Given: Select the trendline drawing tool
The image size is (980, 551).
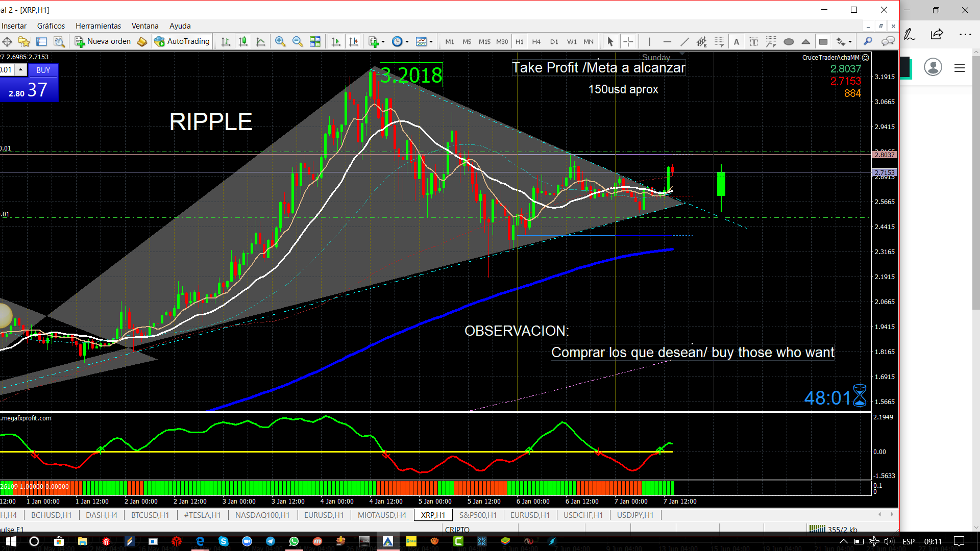Looking at the screenshot, I should coord(684,41).
